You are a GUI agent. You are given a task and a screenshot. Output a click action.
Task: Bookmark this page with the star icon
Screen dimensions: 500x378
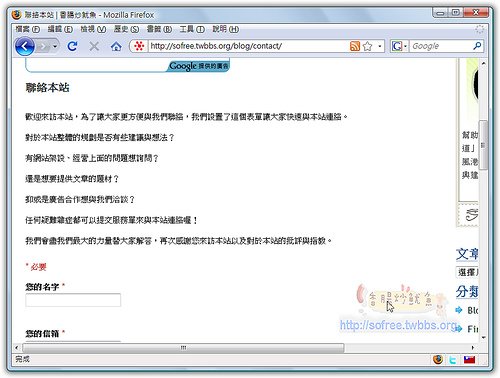[367, 46]
